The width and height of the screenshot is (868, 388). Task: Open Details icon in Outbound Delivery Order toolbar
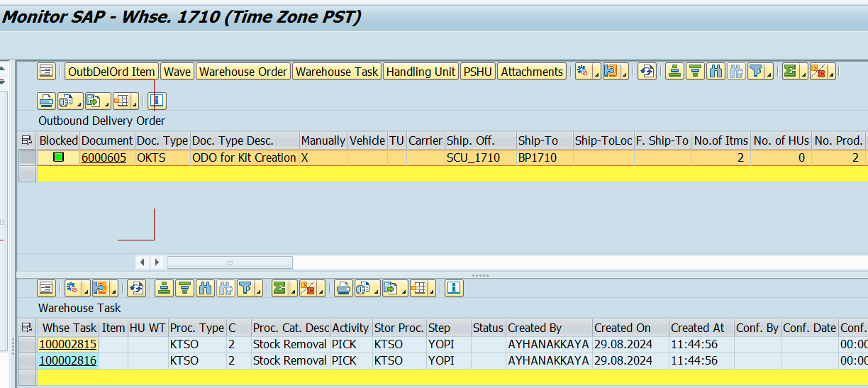pos(47,72)
